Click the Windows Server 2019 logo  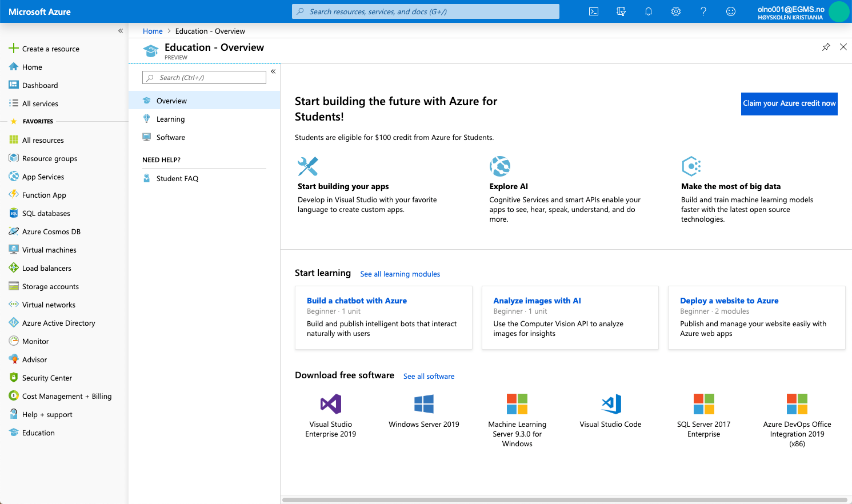tap(424, 404)
